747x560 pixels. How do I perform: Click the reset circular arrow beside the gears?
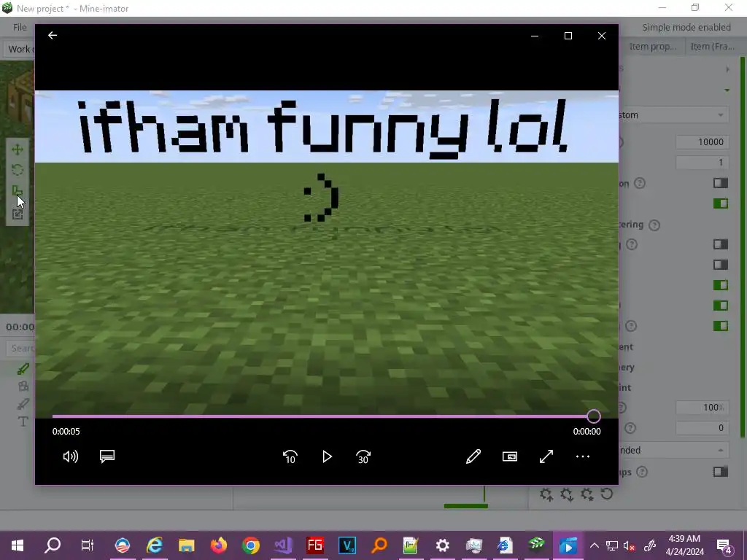606,494
